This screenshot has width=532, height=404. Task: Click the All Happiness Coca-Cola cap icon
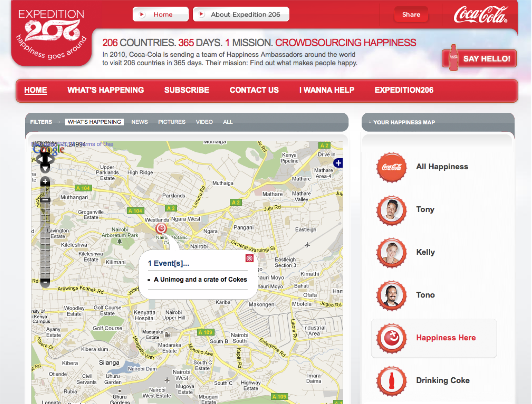392,167
